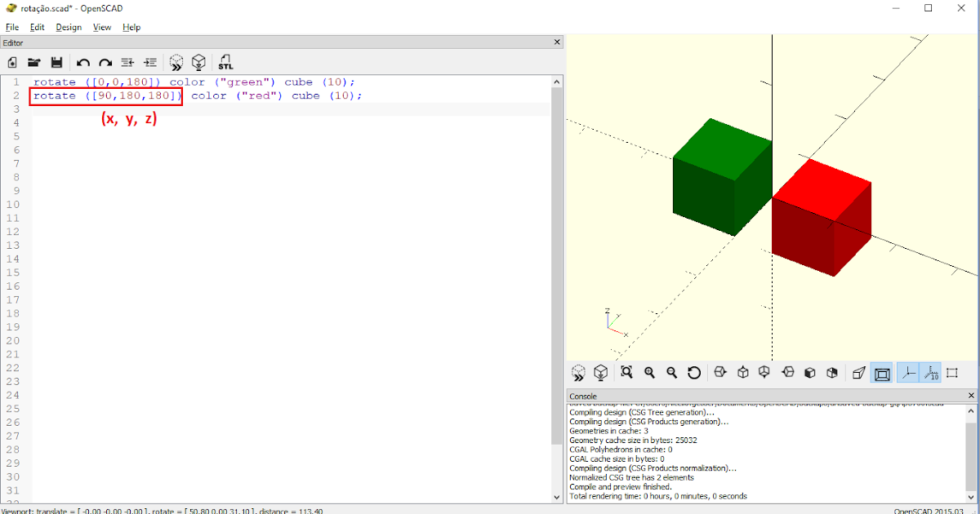The width and height of the screenshot is (980, 514).
Task: Zoom in on the 3D viewport
Action: pyautogui.click(x=649, y=372)
